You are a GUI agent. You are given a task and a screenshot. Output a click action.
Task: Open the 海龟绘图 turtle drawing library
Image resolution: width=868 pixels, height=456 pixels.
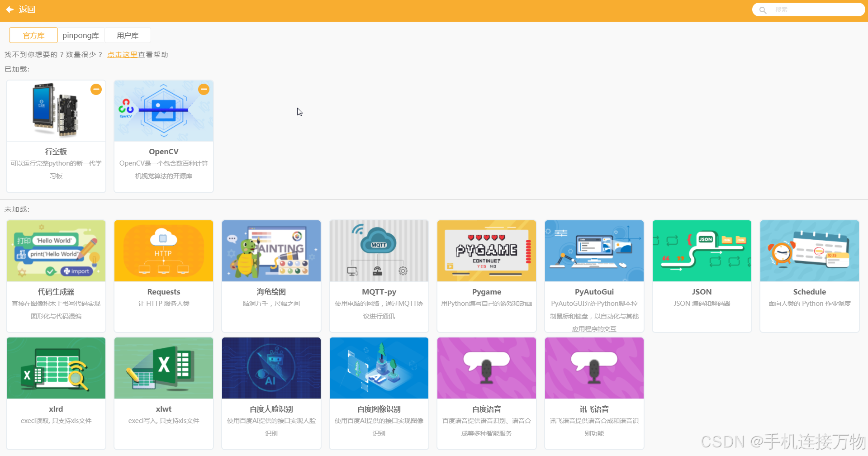(x=271, y=276)
